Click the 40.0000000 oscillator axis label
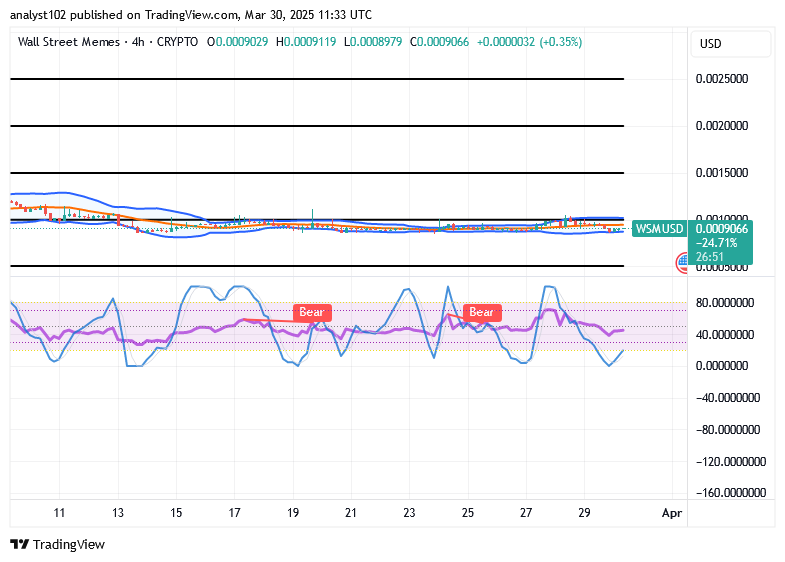 (x=725, y=334)
